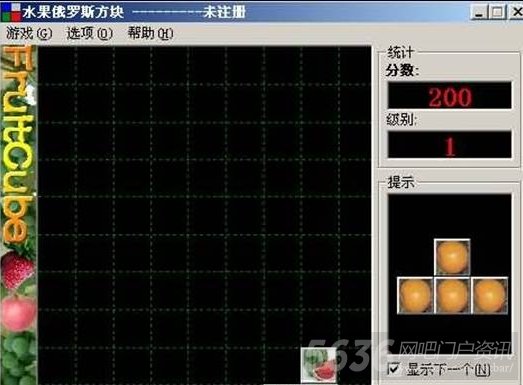Image resolution: width=523 pixels, height=385 pixels.
Task: Click the level display showing 1
Action: [450, 145]
